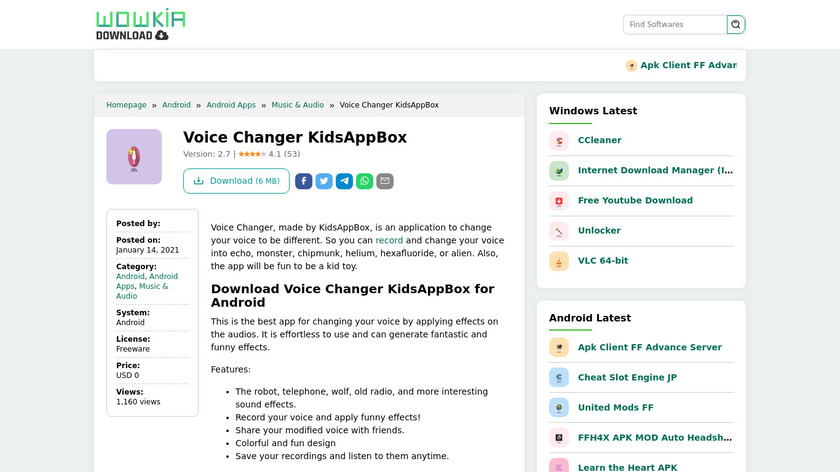Open CCleaner link
Screen dimensions: 840x472
(599, 140)
